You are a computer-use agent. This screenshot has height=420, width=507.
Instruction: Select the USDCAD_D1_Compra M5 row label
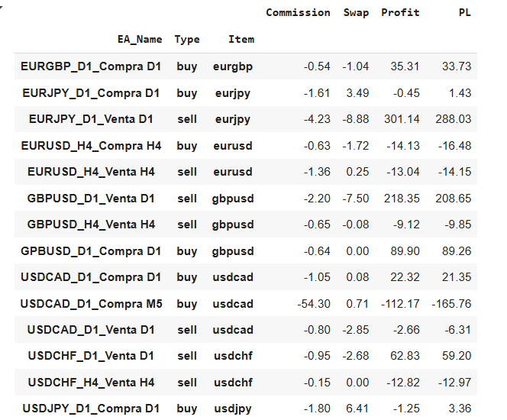[x=91, y=304]
